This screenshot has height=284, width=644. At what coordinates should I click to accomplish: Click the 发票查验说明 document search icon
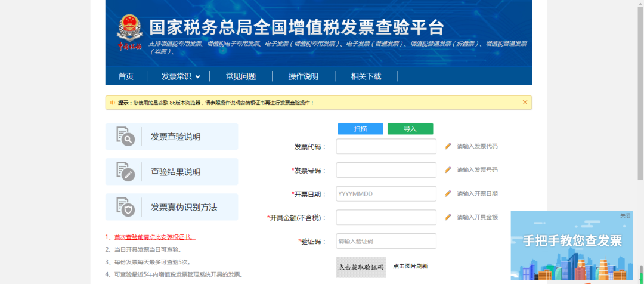pyautogui.click(x=126, y=137)
